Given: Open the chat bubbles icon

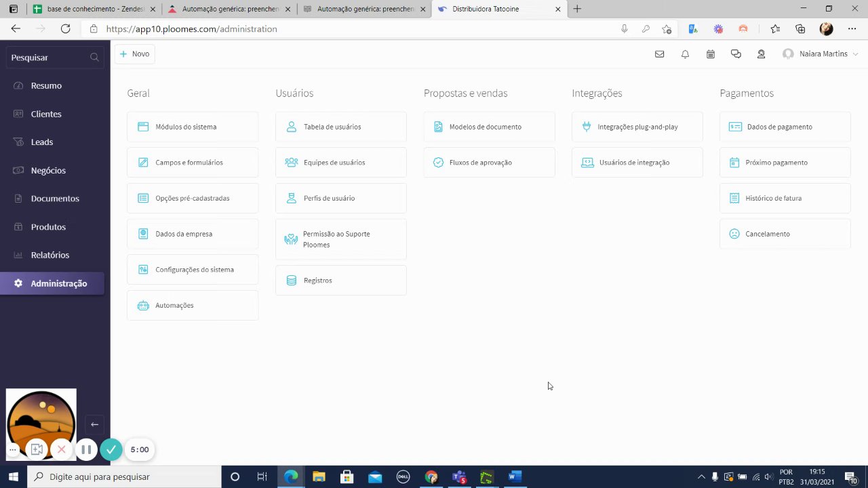Looking at the screenshot, I should tap(736, 54).
